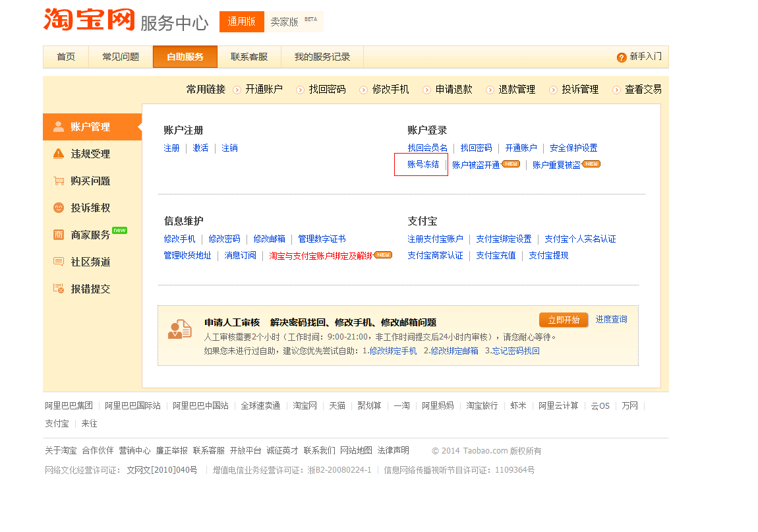This screenshot has width=758, height=532.
Task: Click the 支付宝商家认证 link
Action: tap(435, 255)
